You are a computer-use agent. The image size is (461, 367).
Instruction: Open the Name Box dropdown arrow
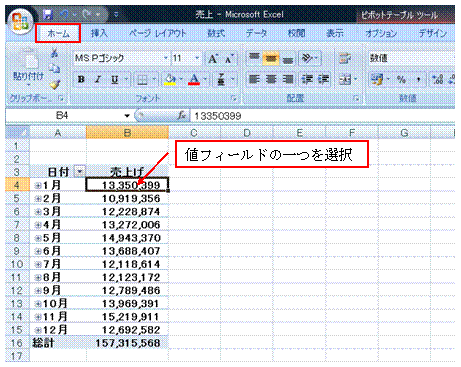[127, 116]
